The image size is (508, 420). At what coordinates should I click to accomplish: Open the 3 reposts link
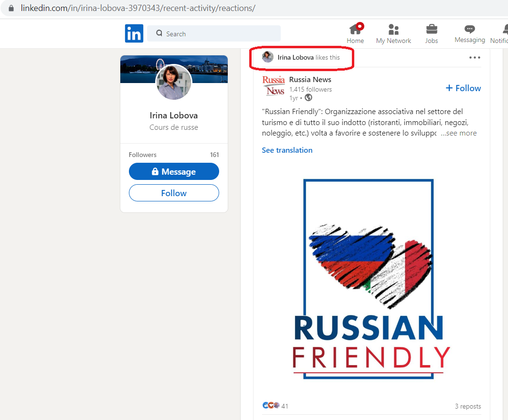tap(468, 406)
